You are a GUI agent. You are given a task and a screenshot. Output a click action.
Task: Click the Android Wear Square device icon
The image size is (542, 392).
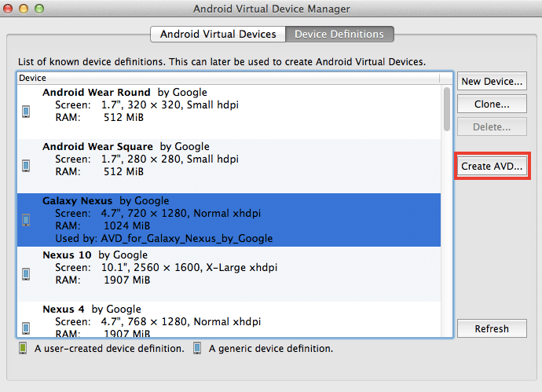[x=26, y=166]
